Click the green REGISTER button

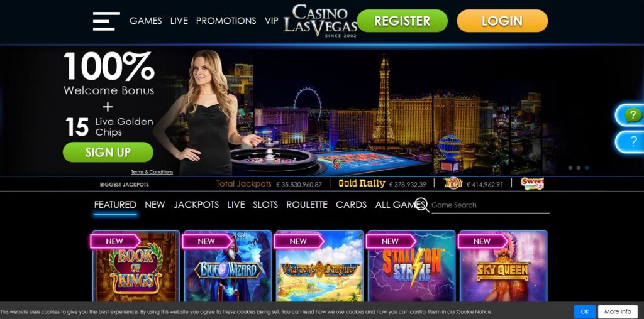(x=402, y=21)
